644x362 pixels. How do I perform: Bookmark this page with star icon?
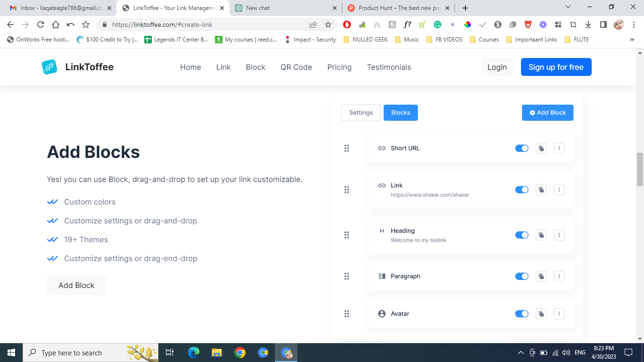328,25
